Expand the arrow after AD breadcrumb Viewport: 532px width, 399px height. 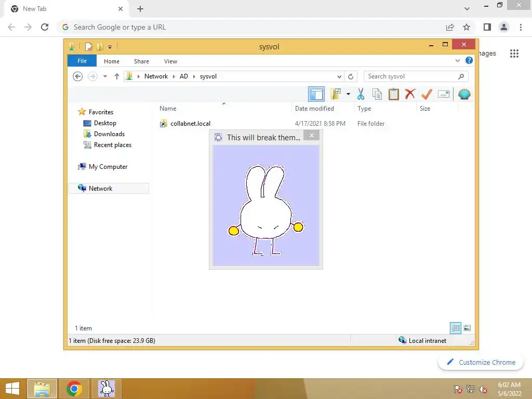(194, 76)
